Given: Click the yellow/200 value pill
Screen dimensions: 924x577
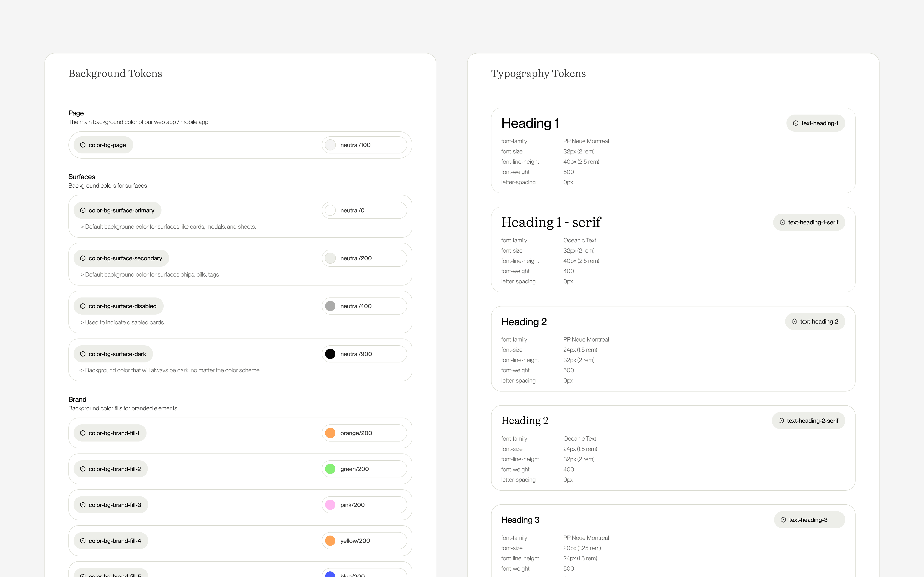Looking at the screenshot, I should coord(364,541).
